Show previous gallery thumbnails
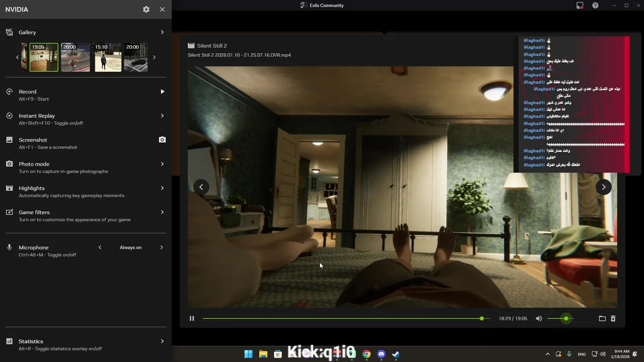Screen dimensions: 644x362 (17, 57)
